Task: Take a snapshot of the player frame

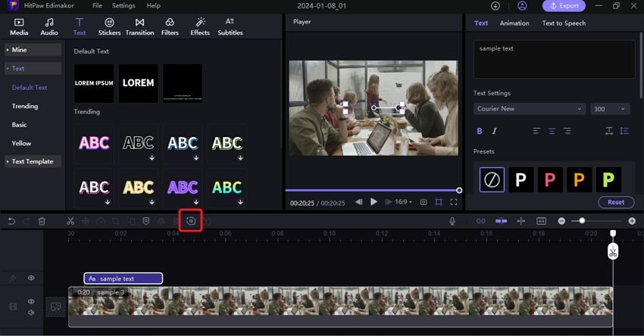Action: point(424,202)
